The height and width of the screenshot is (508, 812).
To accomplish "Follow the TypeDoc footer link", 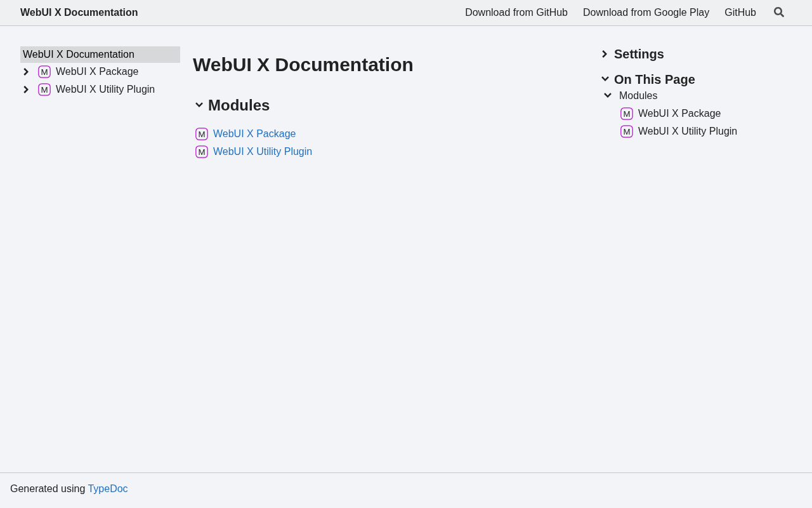I will [108, 489].
